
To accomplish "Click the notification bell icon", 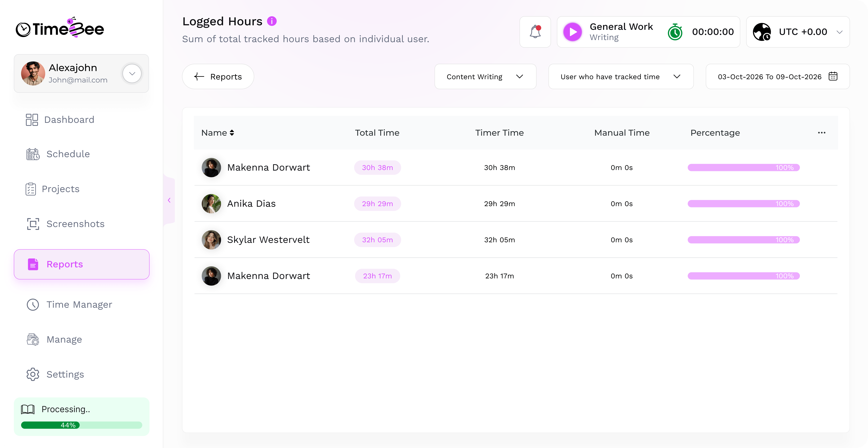I will 535,32.
